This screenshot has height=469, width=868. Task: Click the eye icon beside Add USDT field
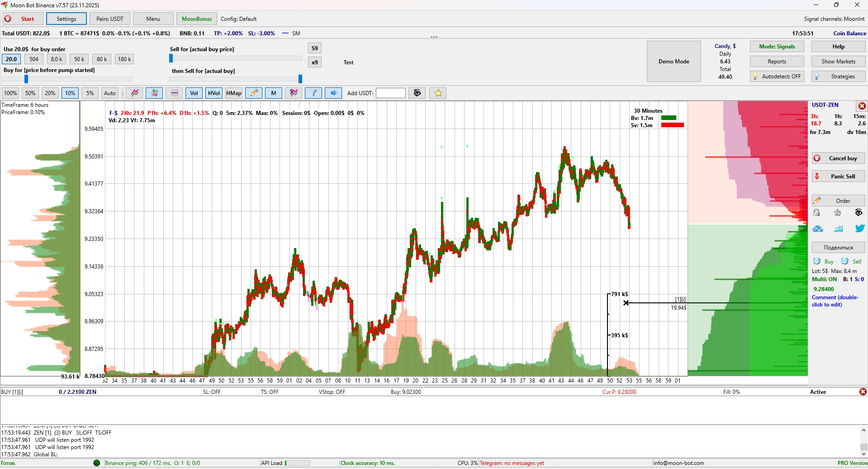click(417, 93)
